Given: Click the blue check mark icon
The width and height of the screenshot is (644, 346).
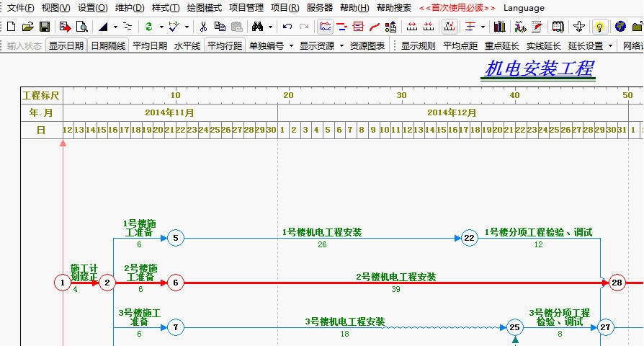Looking at the screenshot, I should [174, 27].
